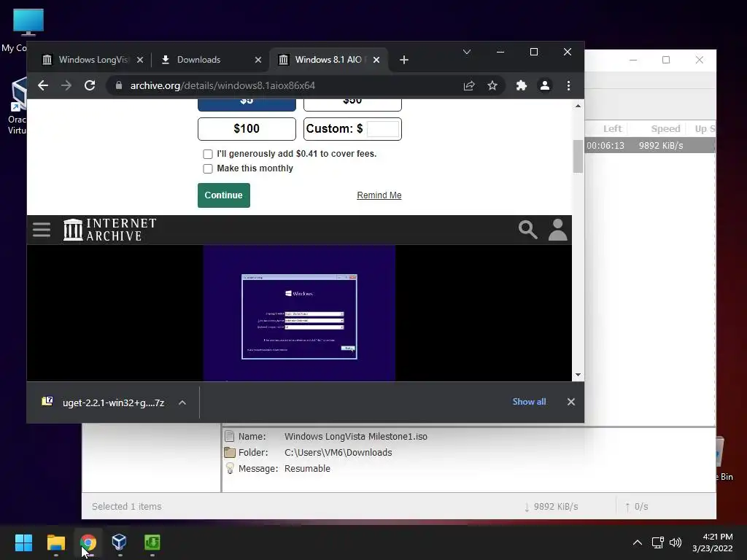The width and height of the screenshot is (747, 560).
Task: Close the Downloads tab
Action: [258, 60]
